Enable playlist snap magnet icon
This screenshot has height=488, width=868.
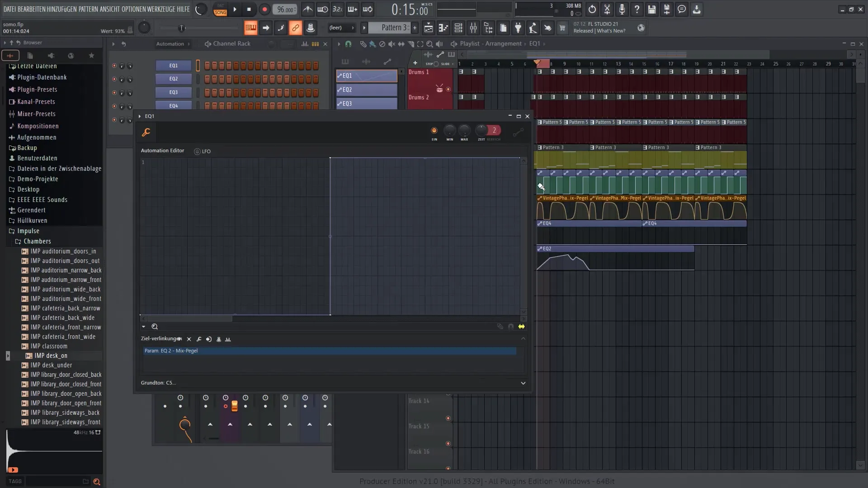click(x=348, y=44)
